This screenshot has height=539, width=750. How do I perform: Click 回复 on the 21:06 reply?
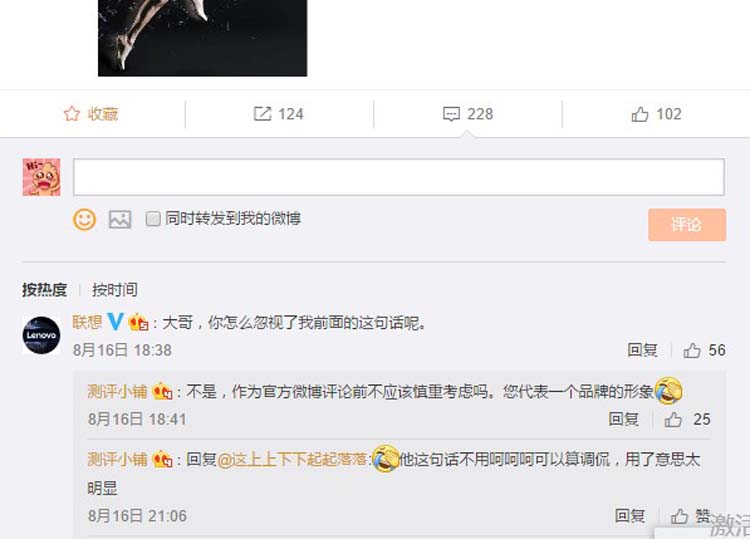pyautogui.click(x=629, y=515)
